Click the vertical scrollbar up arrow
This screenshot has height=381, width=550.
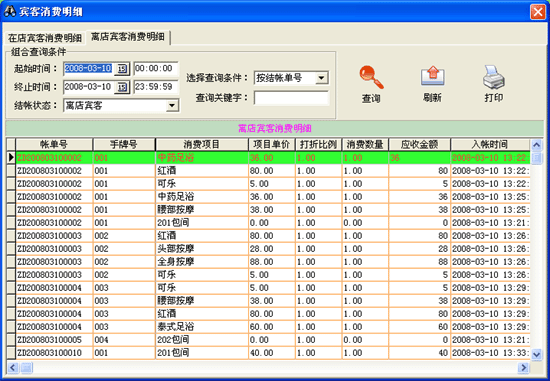(536, 145)
